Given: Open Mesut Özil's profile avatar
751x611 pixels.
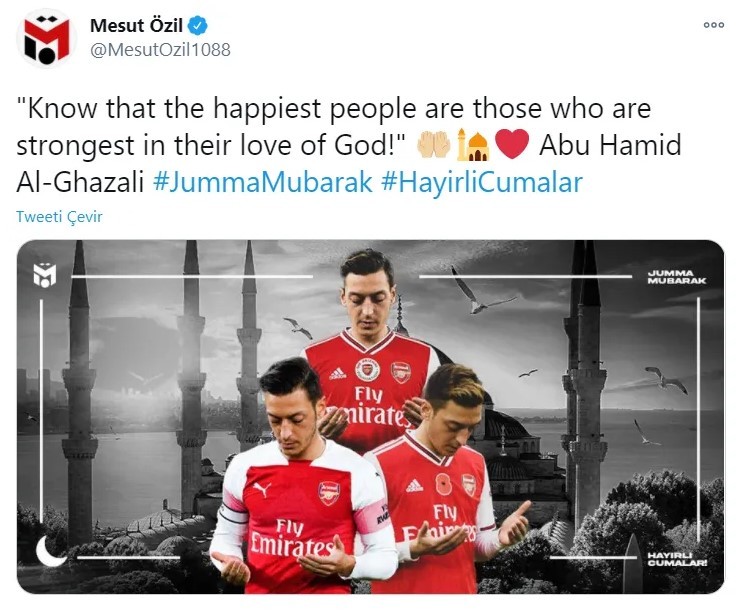Looking at the screenshot, I should click(x=44, y=38).
